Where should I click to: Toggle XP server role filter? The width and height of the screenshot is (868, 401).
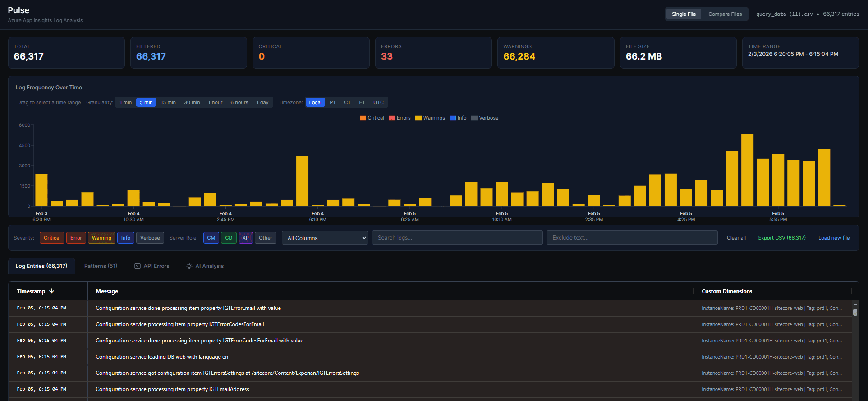point(246,238)
